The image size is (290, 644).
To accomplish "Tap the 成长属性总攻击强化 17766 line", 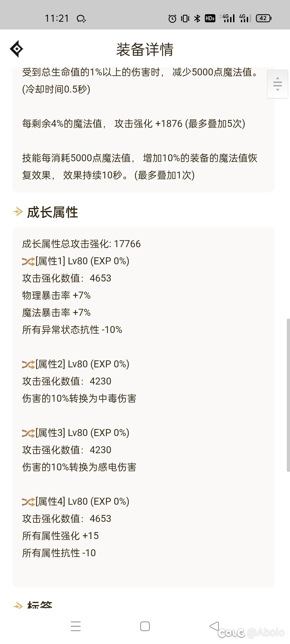I will [x=81, y=244].
